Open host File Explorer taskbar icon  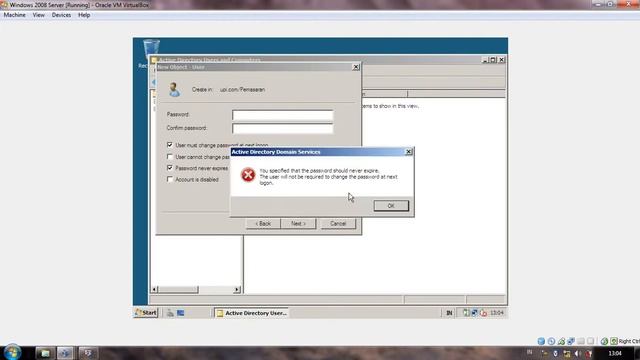45,353
